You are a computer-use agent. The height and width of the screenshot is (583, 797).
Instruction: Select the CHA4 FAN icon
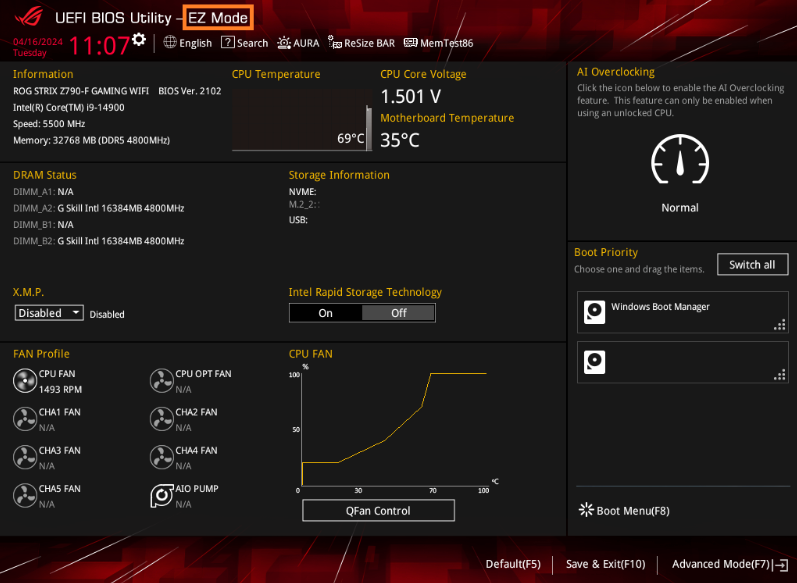162,457
